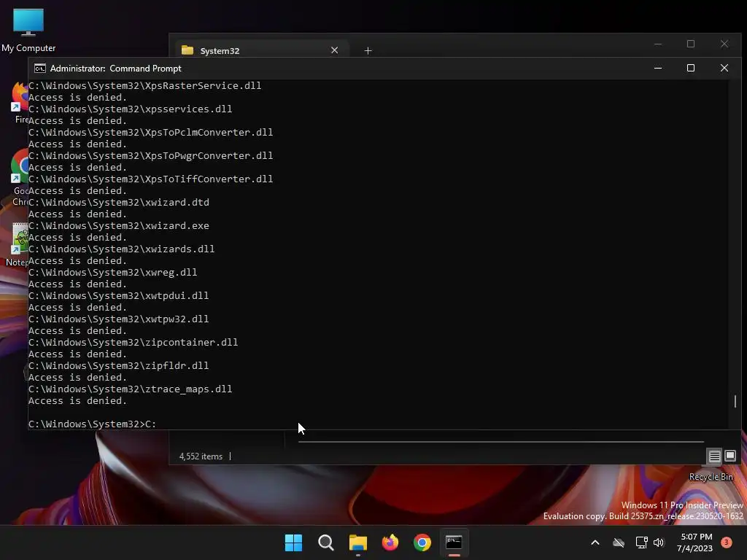Click the 4,552 items status text
The height and width of the screenshot is (560, 747).
pyautogui.click(x=201, y=456)
